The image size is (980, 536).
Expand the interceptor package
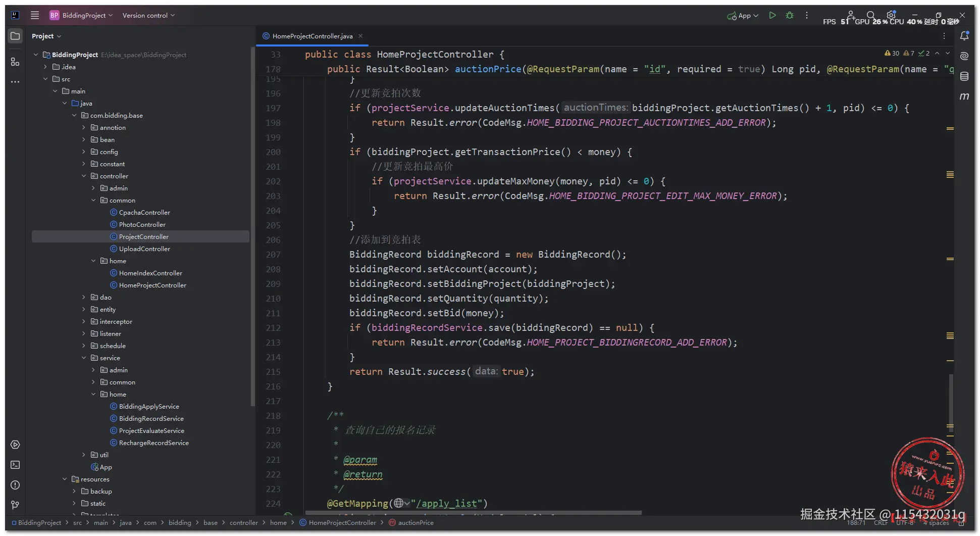coord(84,321)
